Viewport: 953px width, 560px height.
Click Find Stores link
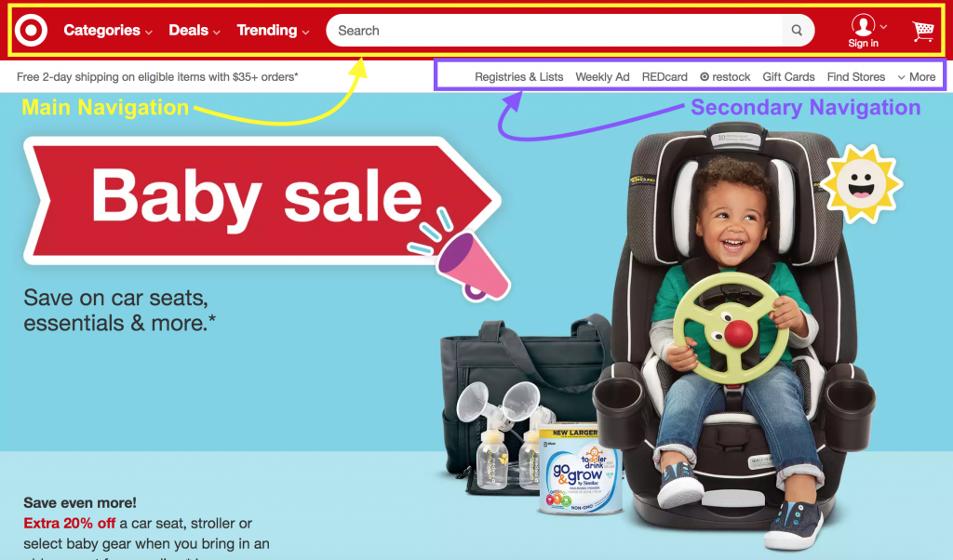tap(856, 77)
